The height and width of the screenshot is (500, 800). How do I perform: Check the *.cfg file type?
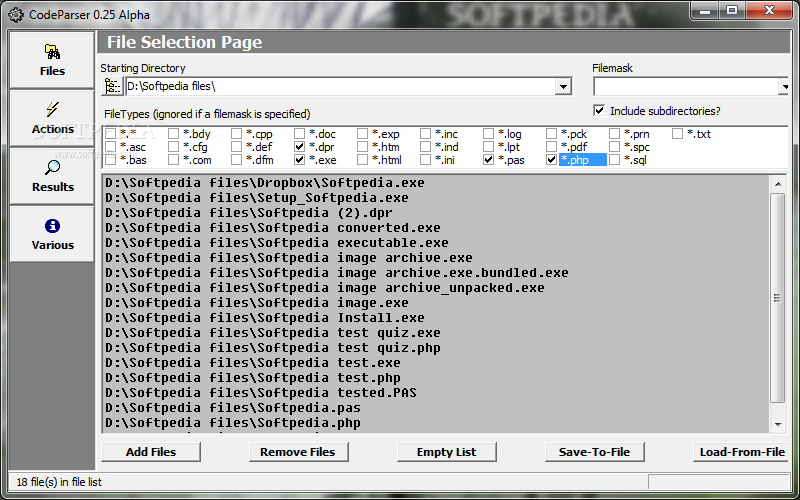coord(173,147)
